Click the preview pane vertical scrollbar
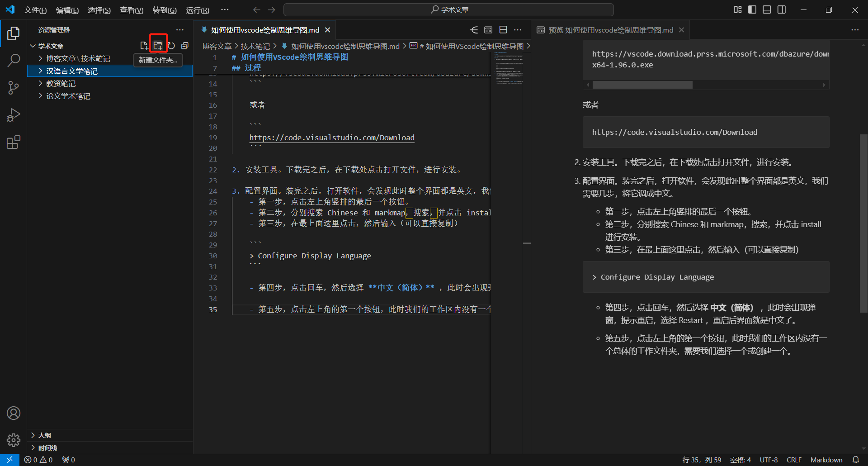Viewport: 868px width, 466px height. 863,223
